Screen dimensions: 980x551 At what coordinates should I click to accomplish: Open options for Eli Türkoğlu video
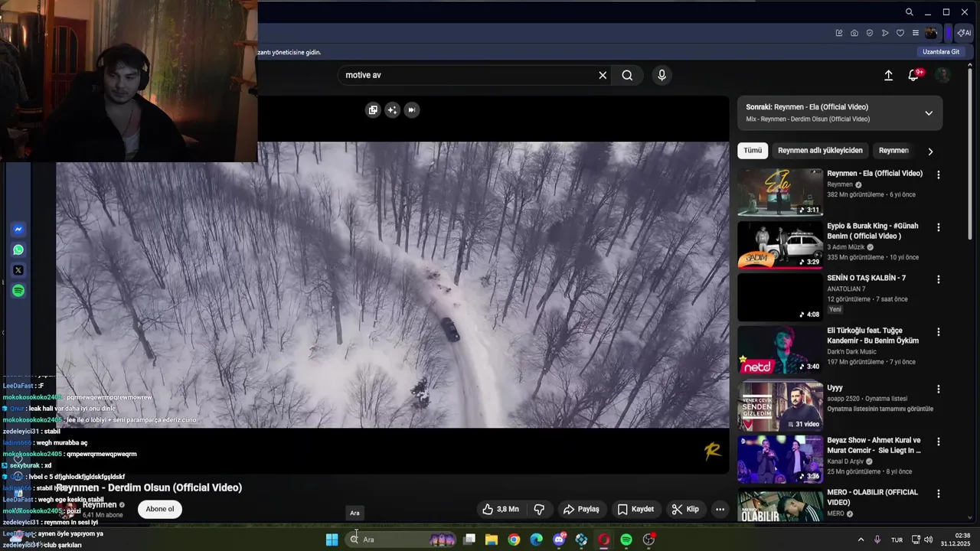938,332
